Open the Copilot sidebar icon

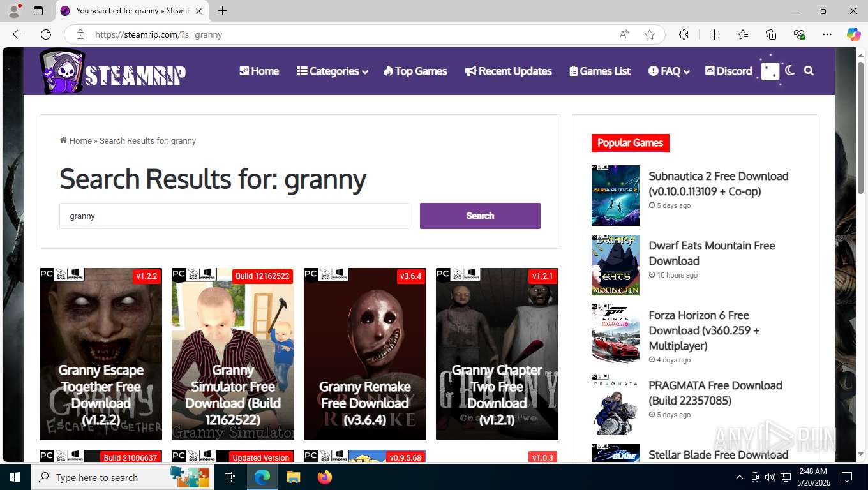pyautogui.click(x=854, y=34)
